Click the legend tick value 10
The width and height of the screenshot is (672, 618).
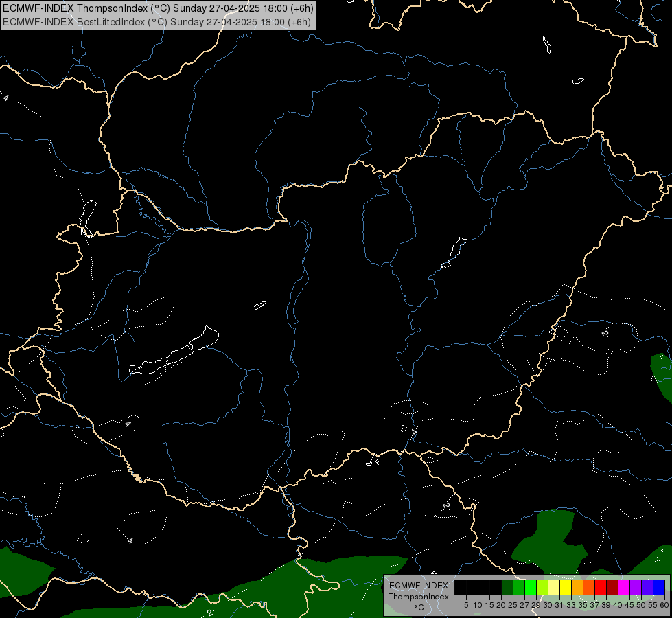tap(478, 605)
